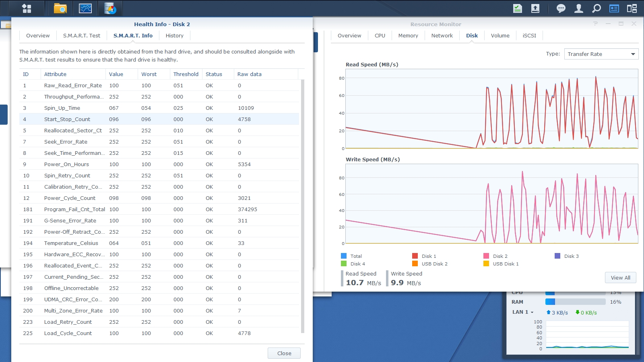The width and height of the screenshot is (644, 362).
Task: Open Overview tab in Resource Monitor
Action: pyautogui.click(x=349, y=35)
